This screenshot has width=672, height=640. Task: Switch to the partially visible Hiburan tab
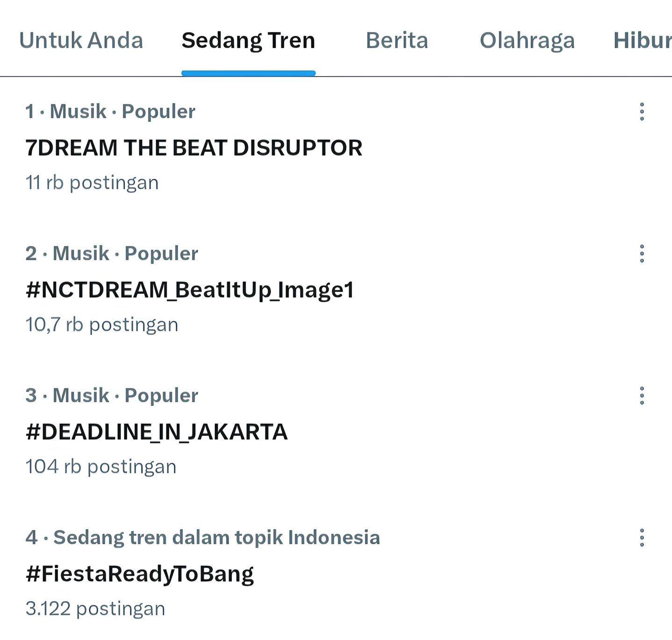643,41
